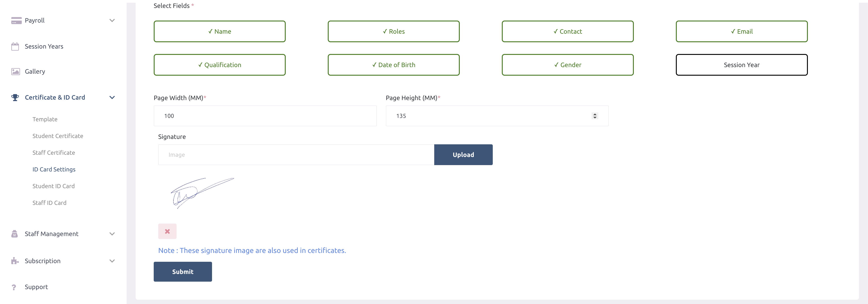Click the Submit button
This screenshot has width=868, height=304.
(183, 271)
